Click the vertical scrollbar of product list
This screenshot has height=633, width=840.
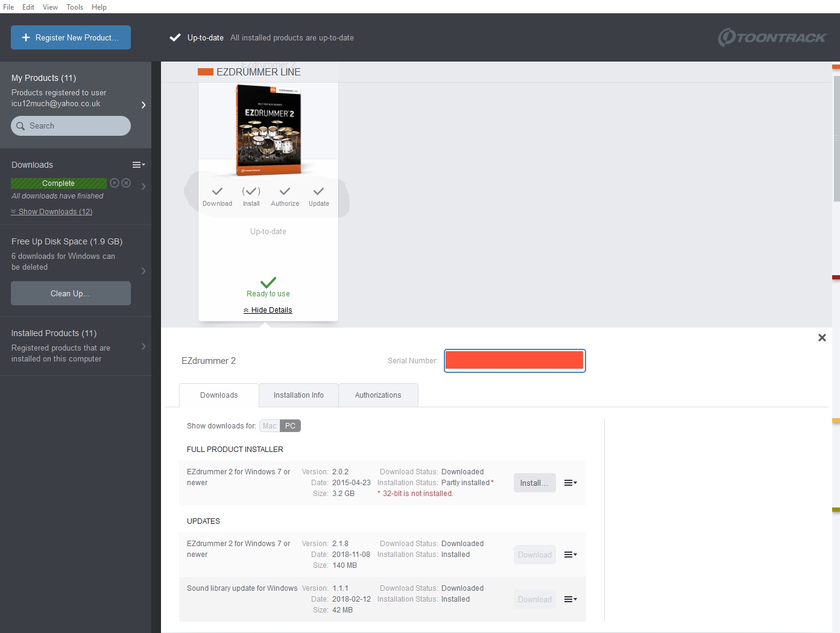tap(836, 139)
